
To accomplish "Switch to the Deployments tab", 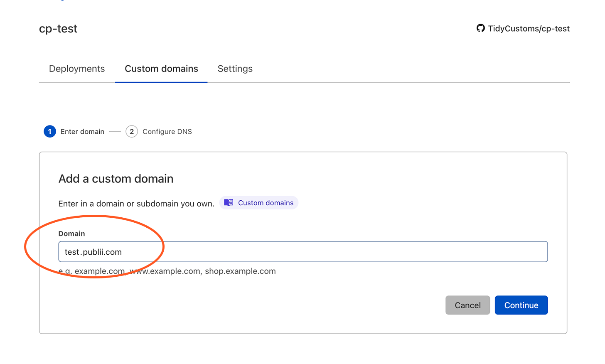I will [76, 69].
